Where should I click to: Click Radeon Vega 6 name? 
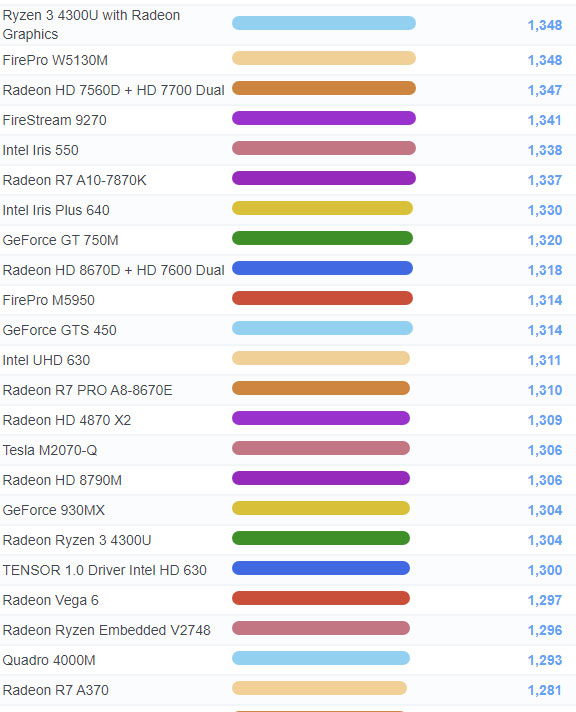point(50,600)
